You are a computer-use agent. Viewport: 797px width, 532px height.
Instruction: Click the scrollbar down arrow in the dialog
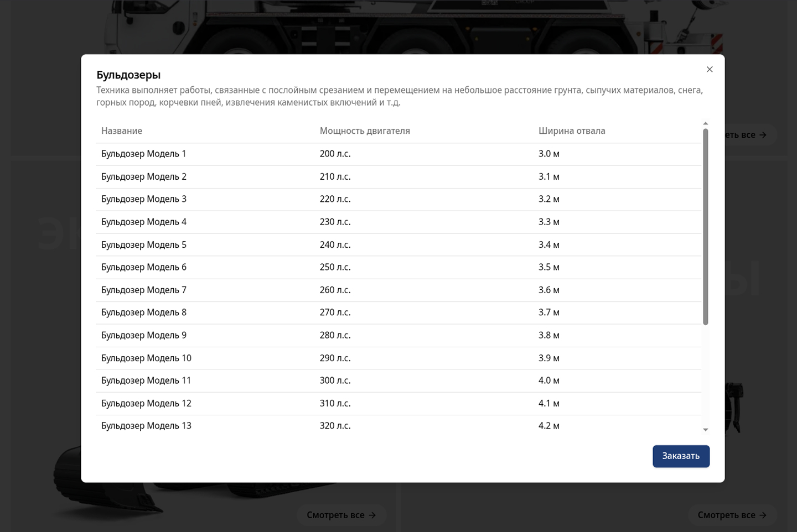[x=705, y=429]
